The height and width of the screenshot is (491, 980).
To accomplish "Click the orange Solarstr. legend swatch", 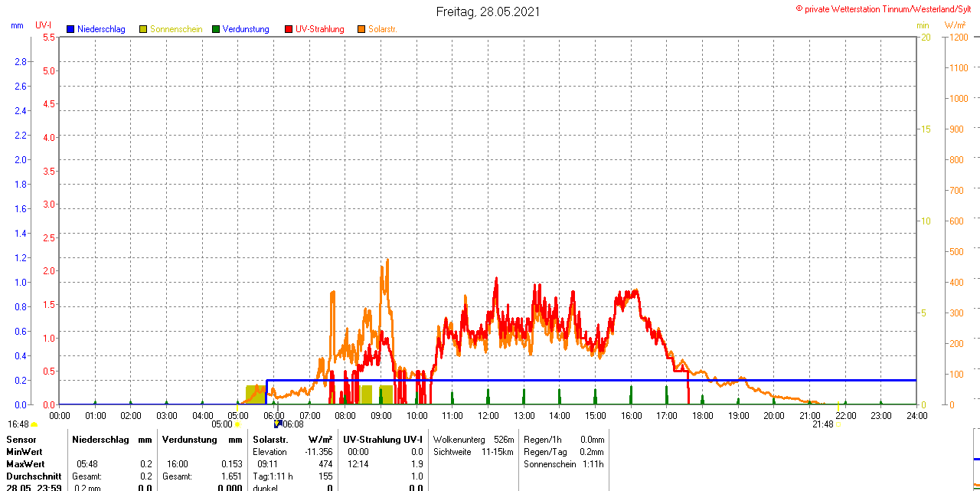I will tap(361, 29).
